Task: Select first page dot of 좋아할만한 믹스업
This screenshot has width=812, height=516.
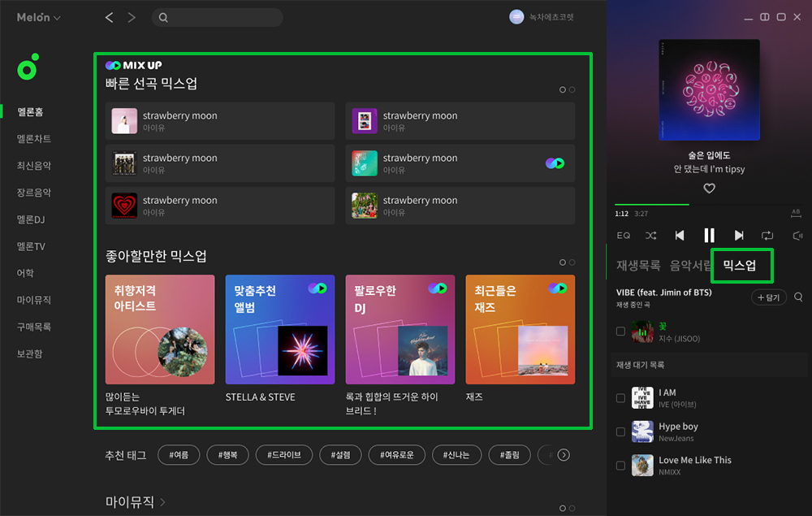Action: 563,262
